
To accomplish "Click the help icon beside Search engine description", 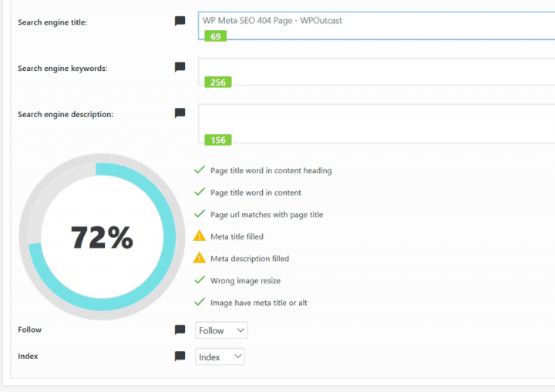I will click(x=180, y=113).
